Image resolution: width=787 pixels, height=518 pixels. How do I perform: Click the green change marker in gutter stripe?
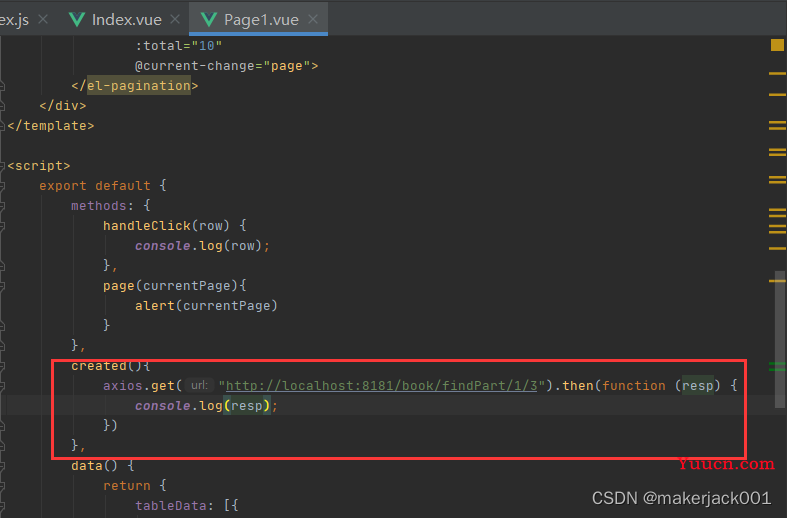(776, 367)
